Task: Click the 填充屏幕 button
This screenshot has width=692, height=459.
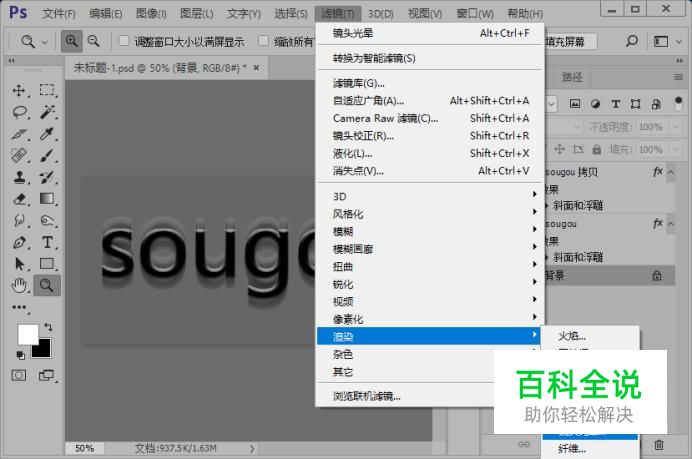Action: (x=569, y=42)
